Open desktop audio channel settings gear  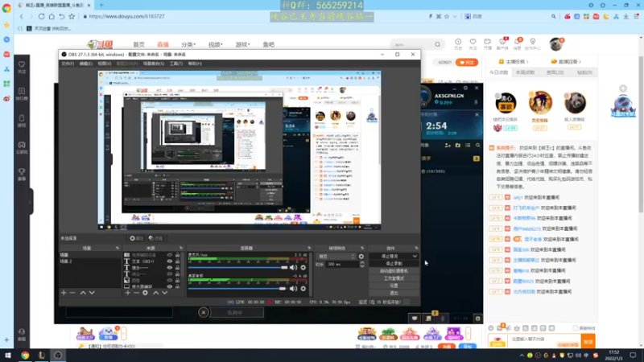[303, 289]
